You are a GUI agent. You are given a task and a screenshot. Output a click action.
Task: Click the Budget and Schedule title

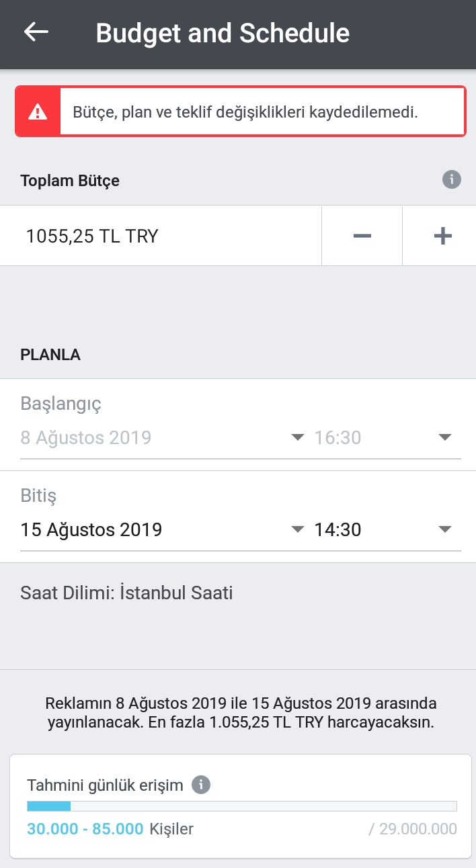(x=223, y=33)
